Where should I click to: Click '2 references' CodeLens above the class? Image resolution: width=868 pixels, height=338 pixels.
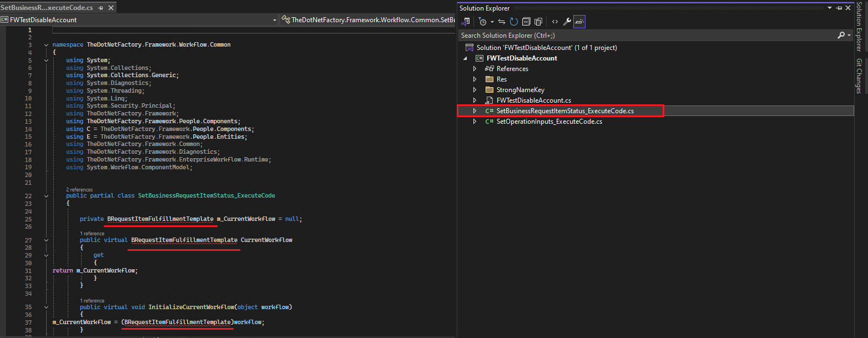[x=79, y=190]
